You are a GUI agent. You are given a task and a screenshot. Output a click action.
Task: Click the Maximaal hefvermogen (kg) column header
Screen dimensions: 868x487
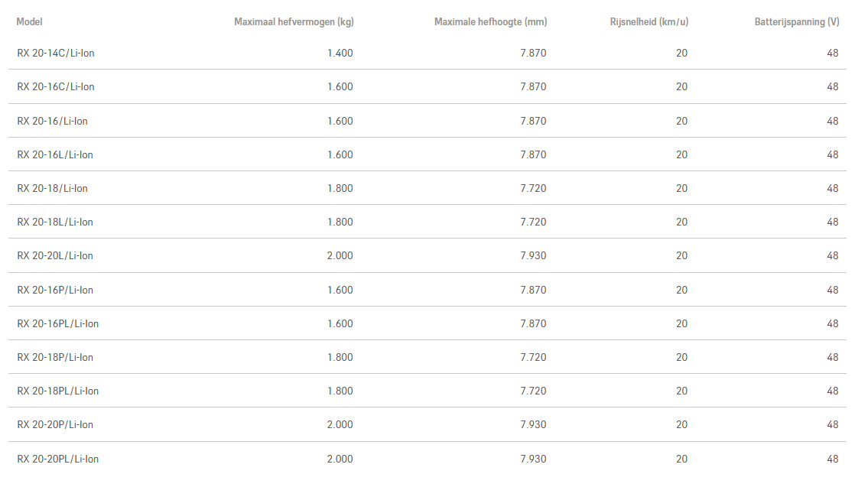pos(294,22)
